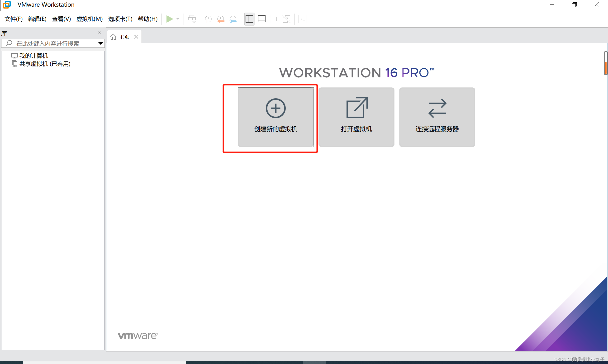Click the take snapshot clock icon

208,19
